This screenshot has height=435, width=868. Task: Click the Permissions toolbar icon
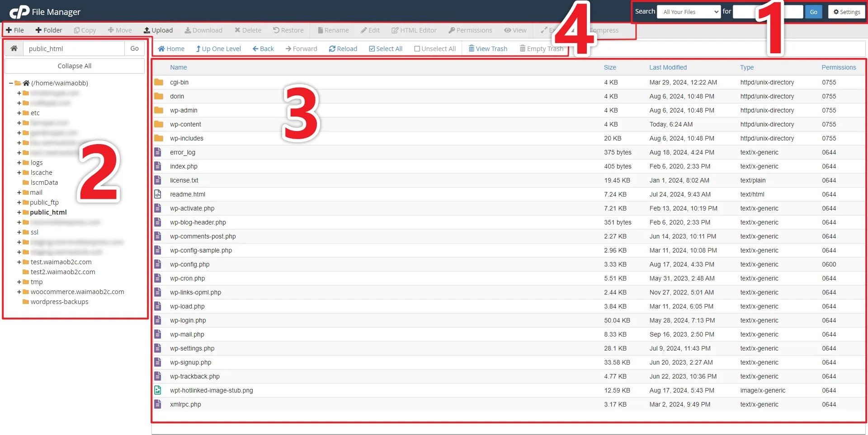point(470,30)
